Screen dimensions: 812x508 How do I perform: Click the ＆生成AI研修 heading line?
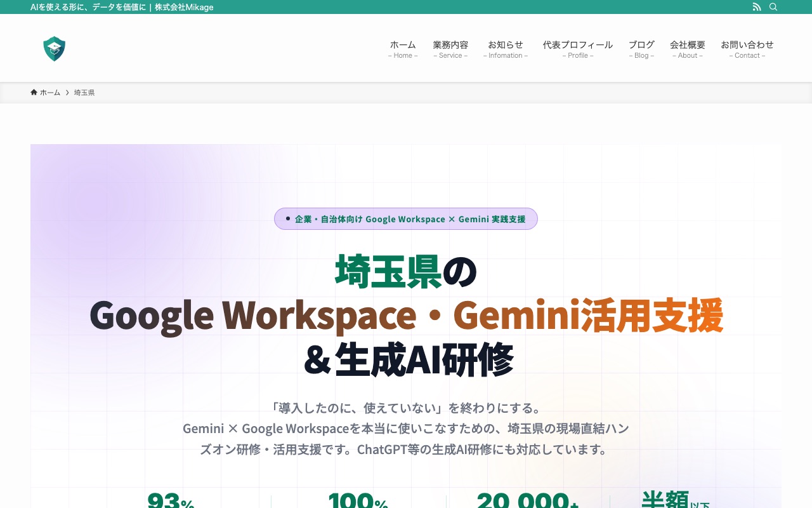tap(407, 360)
